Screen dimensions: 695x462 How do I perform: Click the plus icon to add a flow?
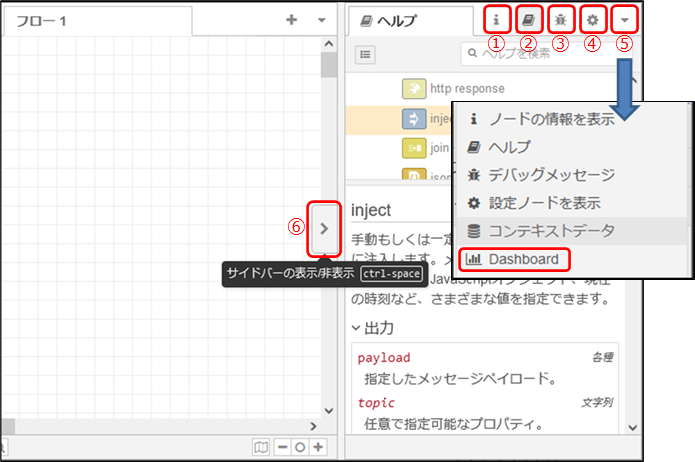tap(291, 20)
